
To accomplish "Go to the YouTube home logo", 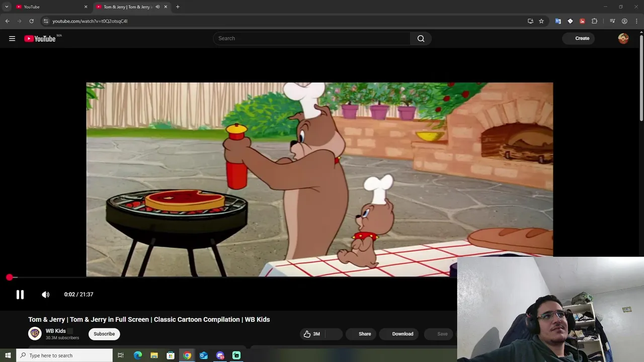I will 40,39.
